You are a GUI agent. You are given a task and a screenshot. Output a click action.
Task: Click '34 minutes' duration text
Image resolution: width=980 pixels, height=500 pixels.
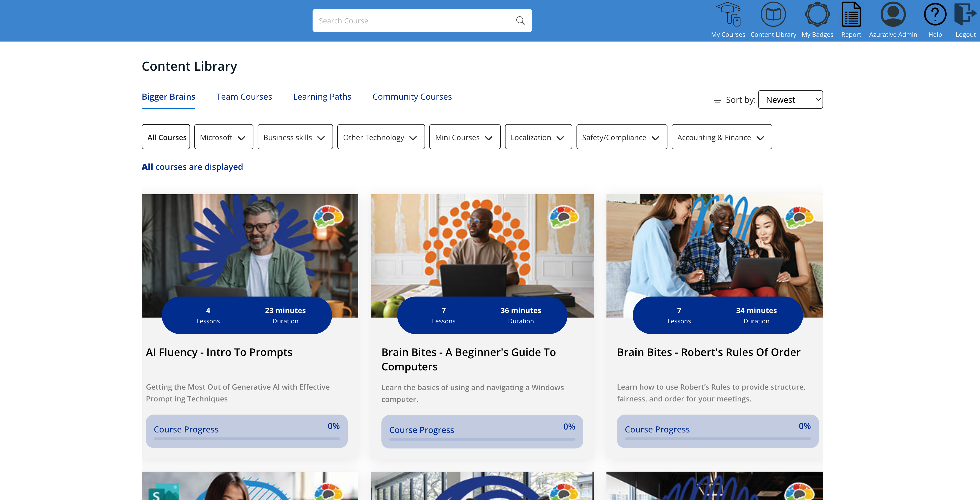pos(756,310)
